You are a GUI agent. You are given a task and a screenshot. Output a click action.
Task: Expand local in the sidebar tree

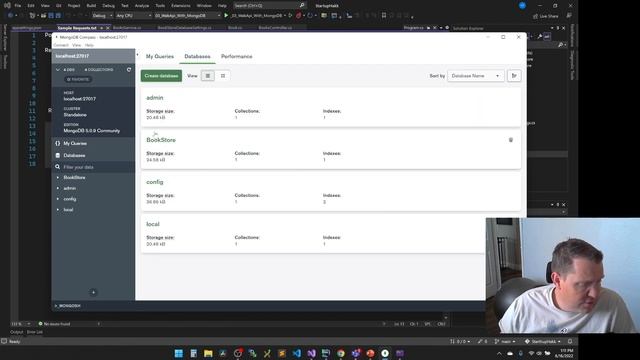[58, 210]
